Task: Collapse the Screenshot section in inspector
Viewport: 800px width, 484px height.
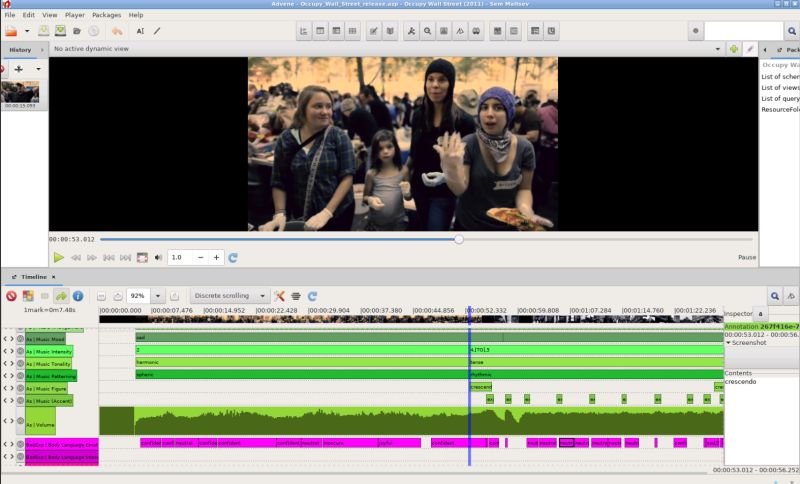Action: pyautogui.click(x=729, y=343)
